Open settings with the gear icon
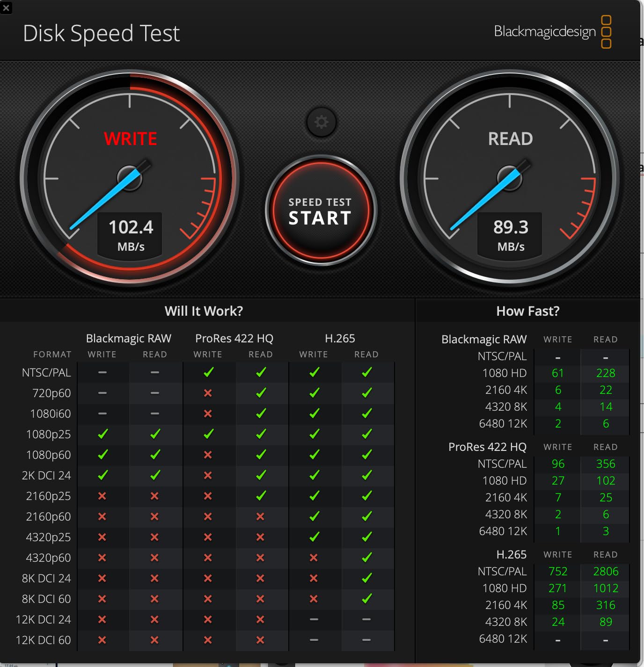644x667 pixels. coord(321,122)
